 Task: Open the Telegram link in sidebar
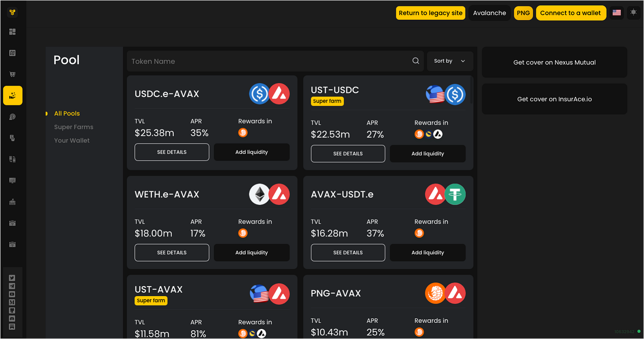(12, 286)
